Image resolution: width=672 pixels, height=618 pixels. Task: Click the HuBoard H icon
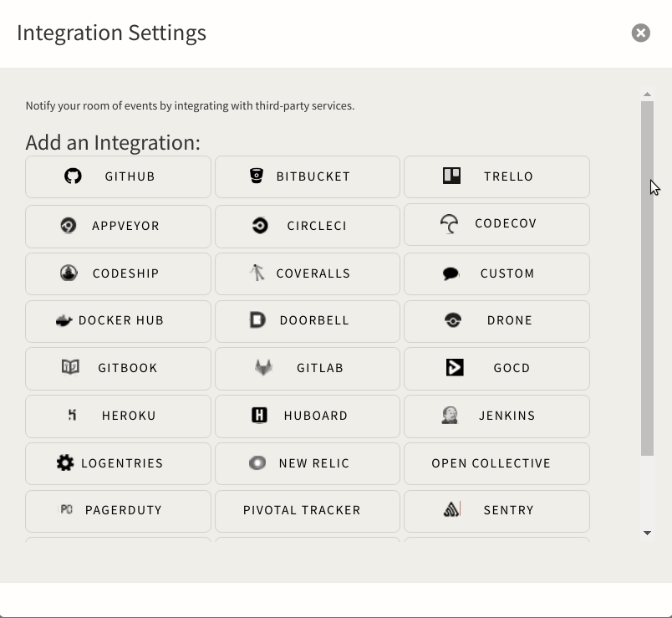coord(259,415)
